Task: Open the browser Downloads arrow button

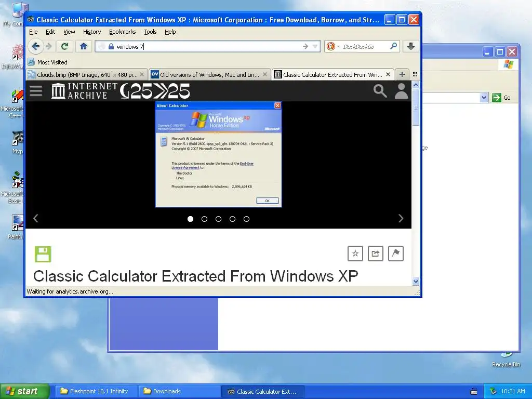Action: click(x=411, y=46)
